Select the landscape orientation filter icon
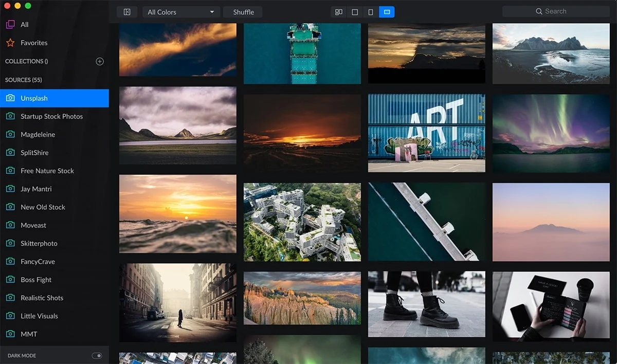617x364 pixels. pos(387,12)
